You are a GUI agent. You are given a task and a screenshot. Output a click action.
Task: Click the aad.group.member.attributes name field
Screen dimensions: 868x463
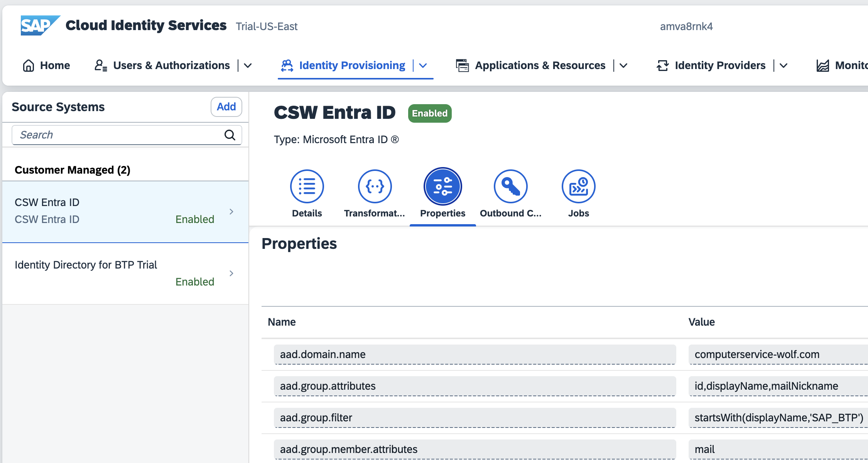[475, 449]
